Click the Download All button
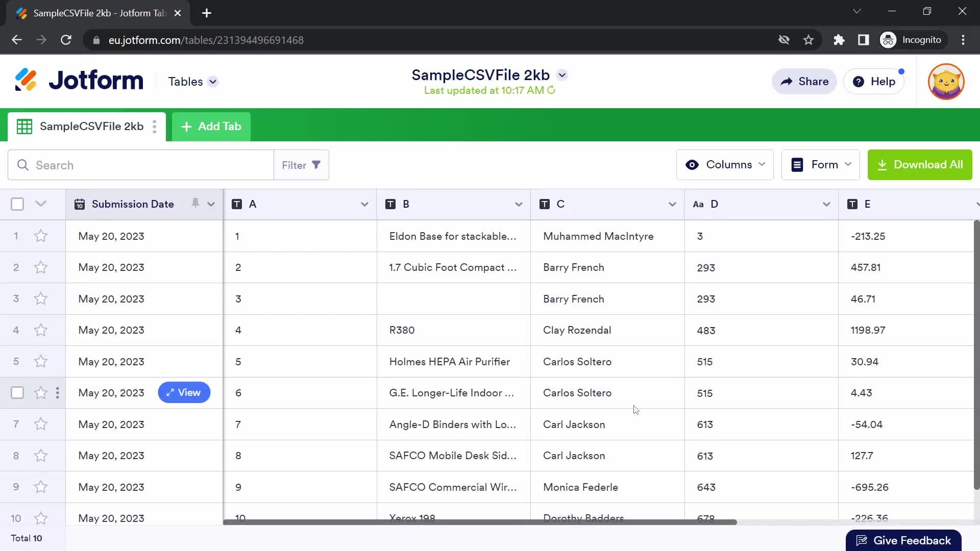 pyautogui.click(x=920, y=165)
